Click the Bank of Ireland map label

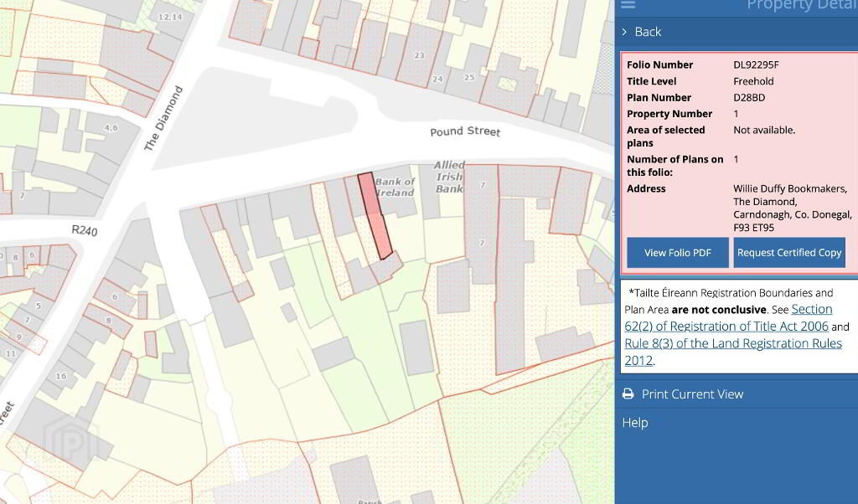[x=395, y=187]
